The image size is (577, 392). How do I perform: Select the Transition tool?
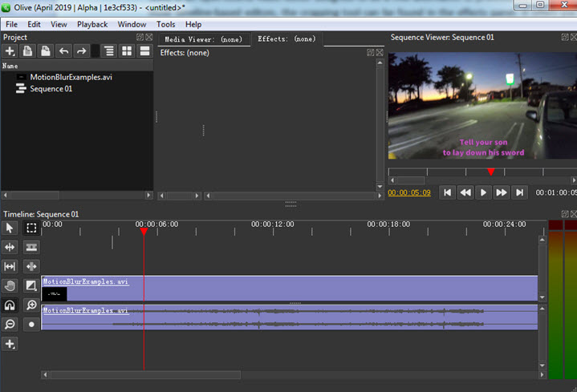click(31, 286)
